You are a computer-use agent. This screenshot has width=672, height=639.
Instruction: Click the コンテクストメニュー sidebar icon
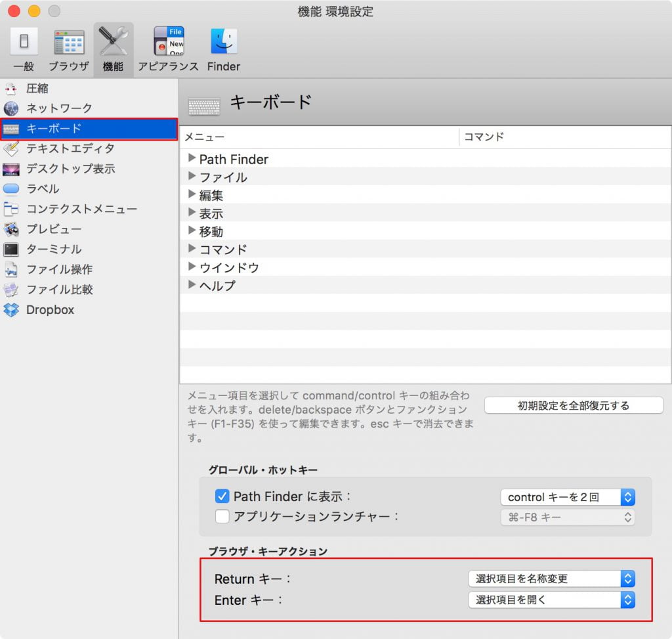(11, 209)
